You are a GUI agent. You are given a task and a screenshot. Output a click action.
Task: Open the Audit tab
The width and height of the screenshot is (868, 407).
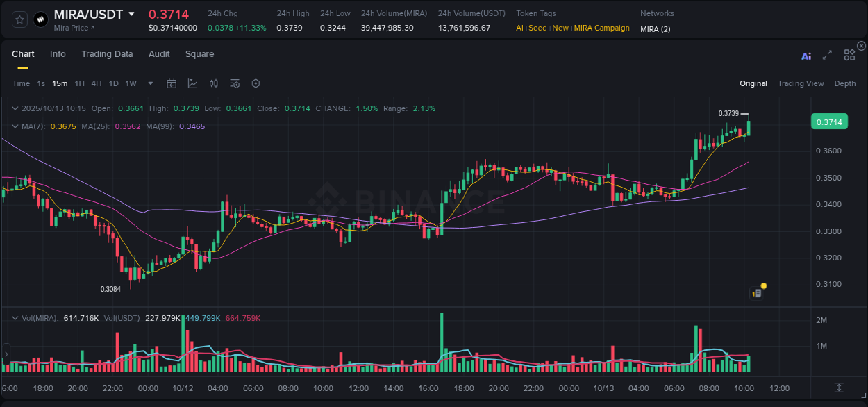(x=159, y=53)
